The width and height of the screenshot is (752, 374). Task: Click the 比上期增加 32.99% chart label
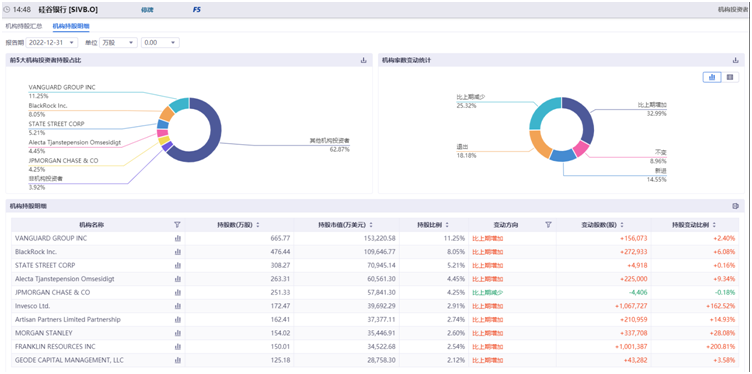click(653, 109)
